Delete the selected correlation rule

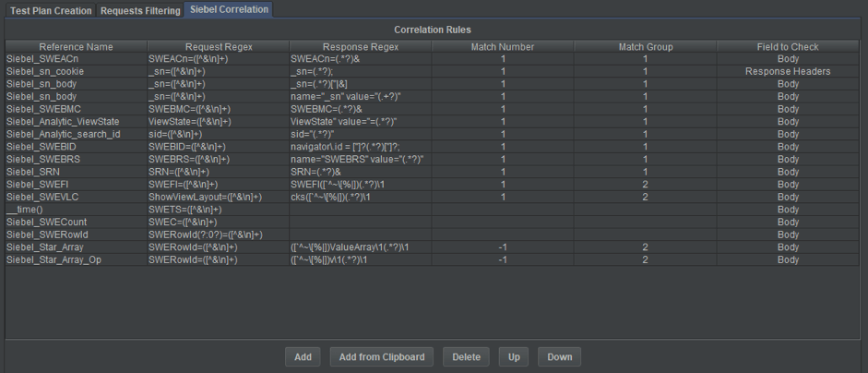[466, 357]
